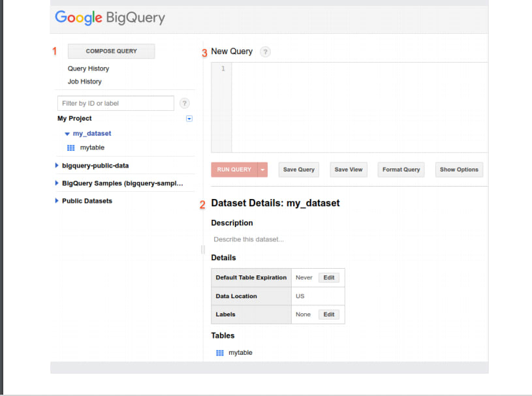This screenshot has width=532, height=396.
Task: Click line number 1 in the query editor gutter
Action: [223, 69]
